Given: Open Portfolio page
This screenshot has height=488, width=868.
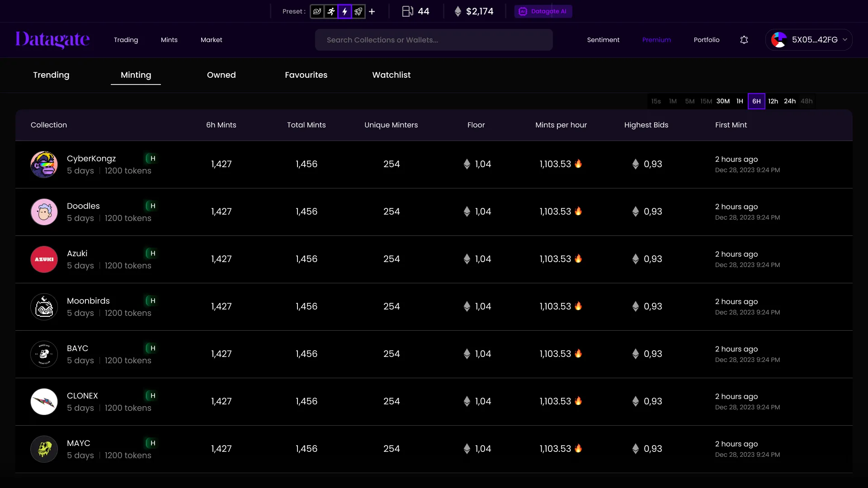Looking at the screenshot, I should point(707,40).
